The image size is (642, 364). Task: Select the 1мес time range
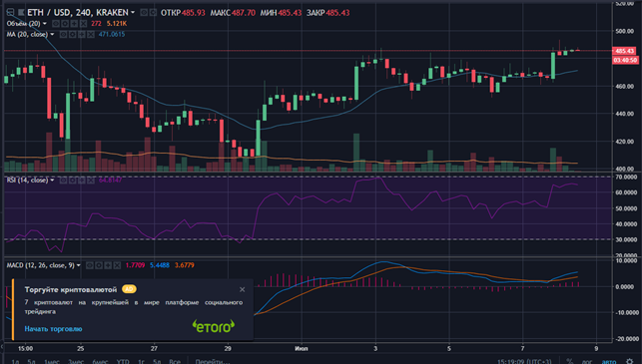[52, 362]
